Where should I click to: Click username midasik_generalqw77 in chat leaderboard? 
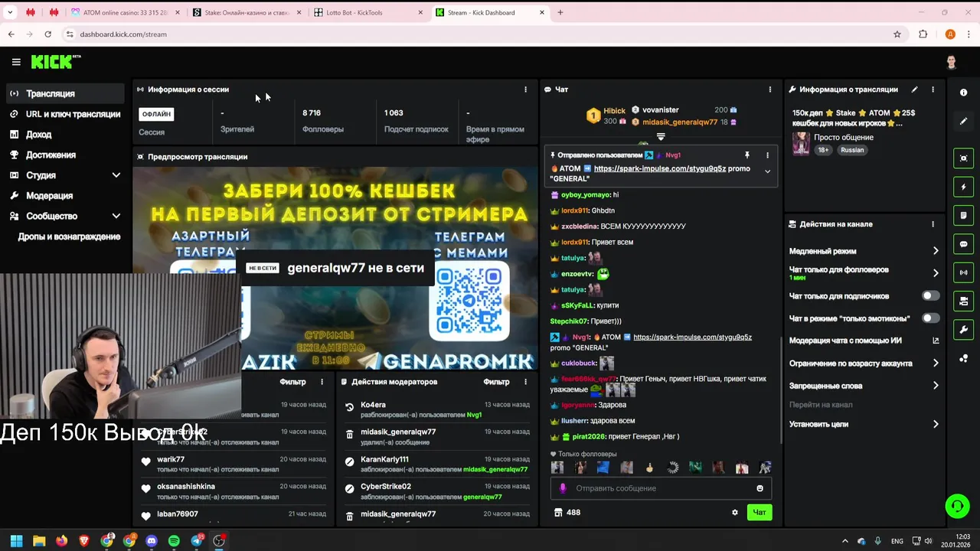[680, 122]
